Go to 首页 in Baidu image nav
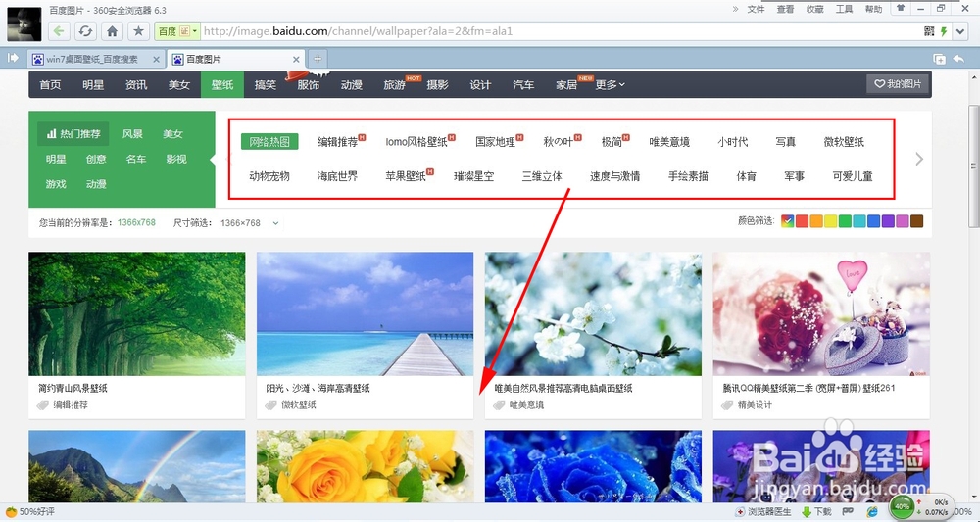The width and height of the screenshot is (980, 522). point(50,85)
